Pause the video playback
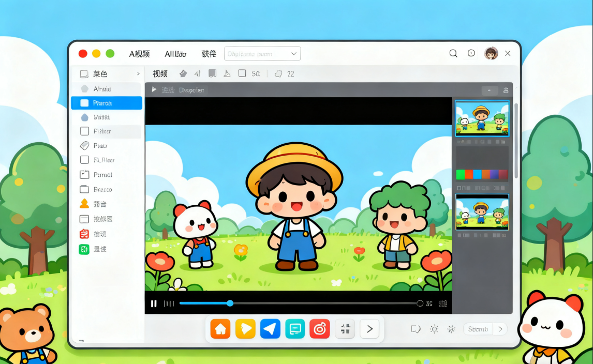The width and height of the screenshot is (593, 364). click(x=154, y=304)
